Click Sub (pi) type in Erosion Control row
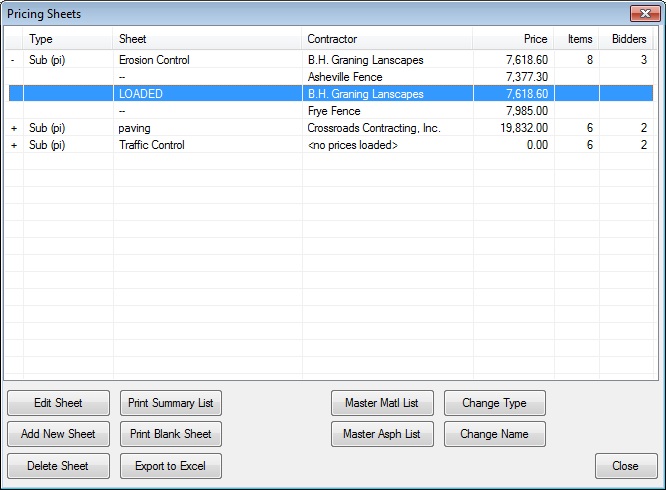 (x=47, y=60)
